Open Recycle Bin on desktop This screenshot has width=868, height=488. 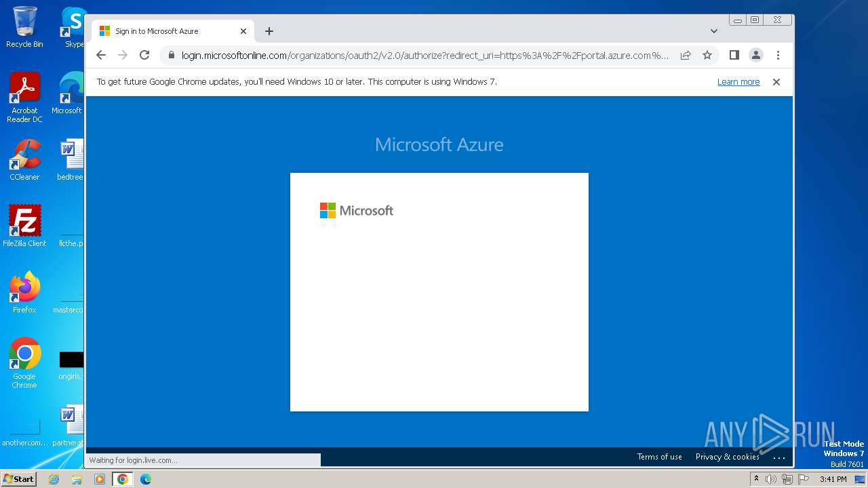click(x=24, y=27)
